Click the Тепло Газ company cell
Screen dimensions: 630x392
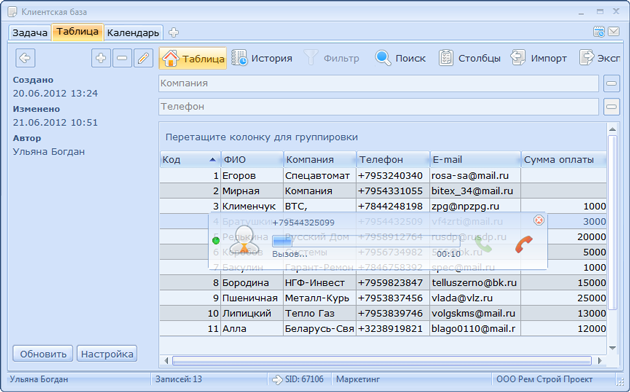pos(320,313)
